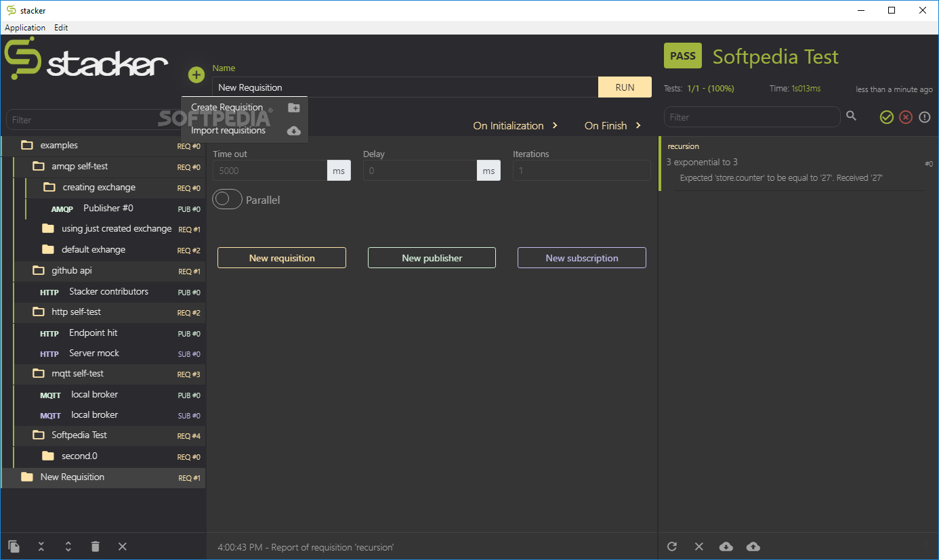Click status message 'Report of requisition recursion'
This screenshot has width=939, height=560.
[306, 547]
